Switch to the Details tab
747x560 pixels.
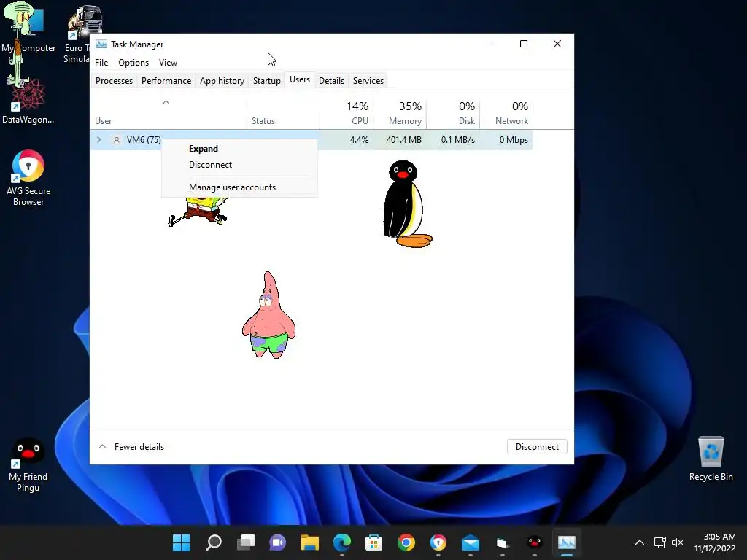[x=332, y=80]
